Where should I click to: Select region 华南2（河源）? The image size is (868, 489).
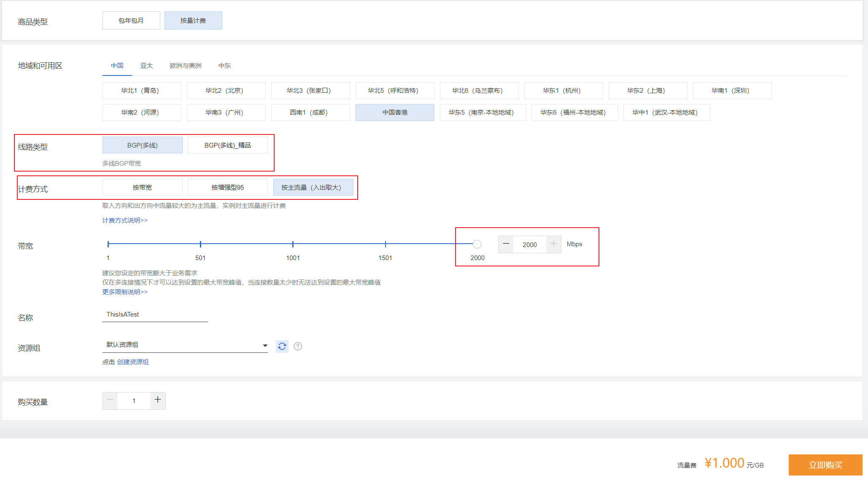(142, 113)
